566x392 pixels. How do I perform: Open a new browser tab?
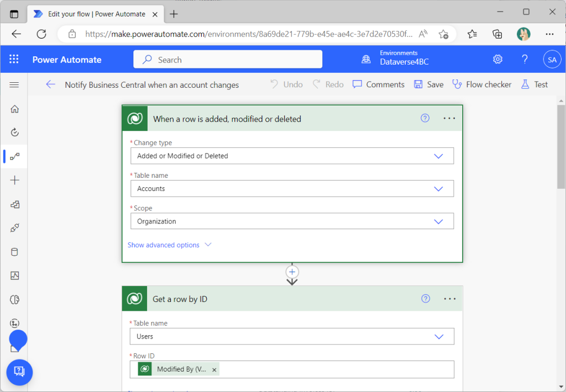(174, 14)
